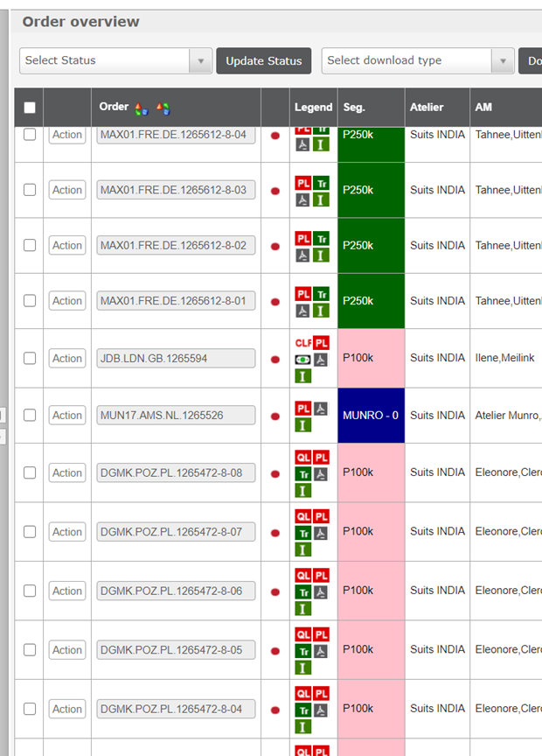Image resolution: width=542 pixels, height=756 pixels.
Task: Open order link DGMK.POZ.PL.1265472-8-05
Action: [x=176, y=650]
